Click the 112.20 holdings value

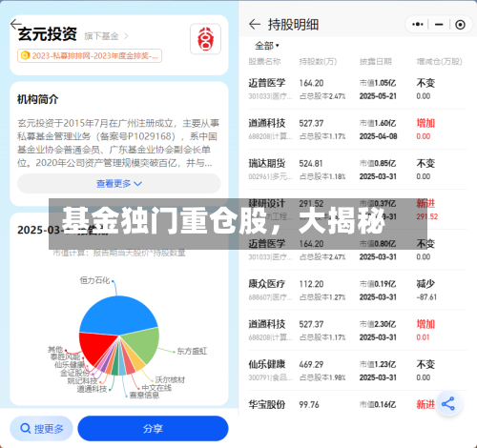(x=311, y=284)
